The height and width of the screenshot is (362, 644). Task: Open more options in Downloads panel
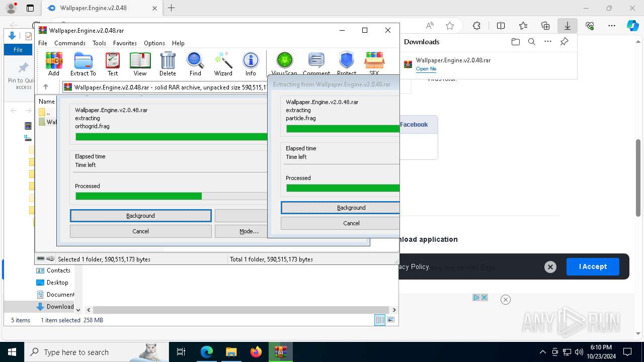[548, 42]
